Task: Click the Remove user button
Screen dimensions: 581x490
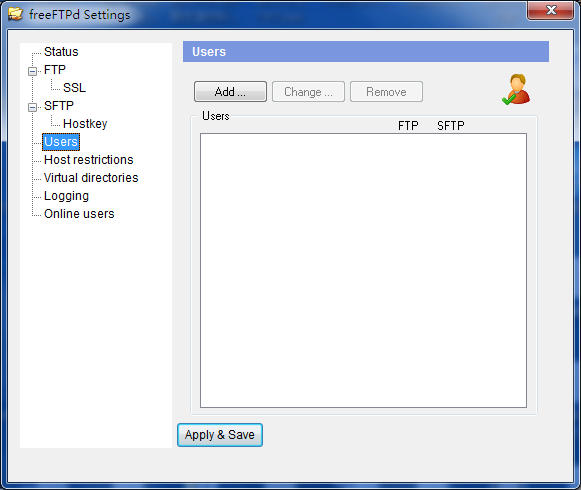Action: click(x=386, y=92)
